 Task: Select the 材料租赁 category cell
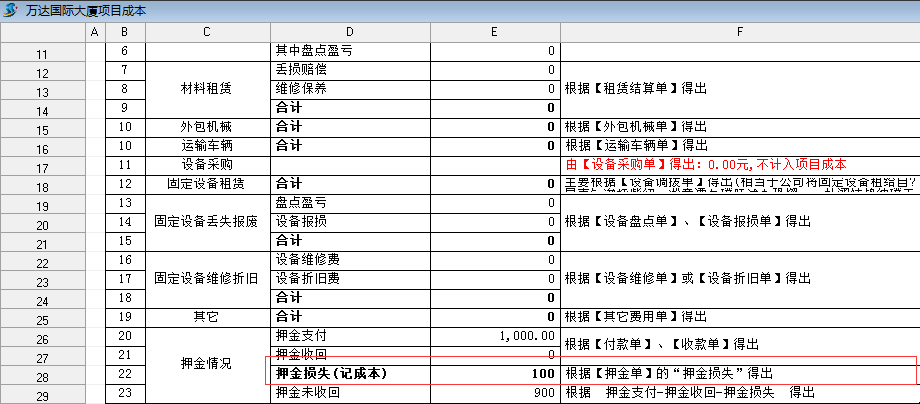tap(207, 88)
